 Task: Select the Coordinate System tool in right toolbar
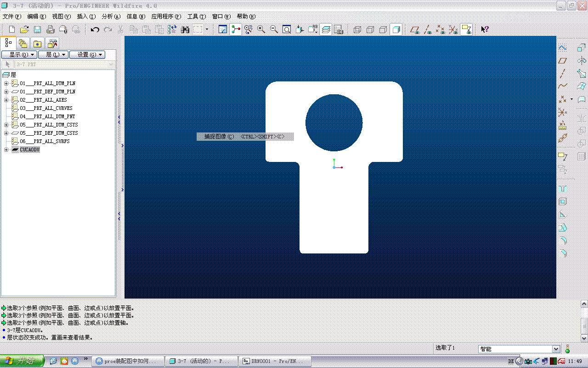(x=562, y=112)
